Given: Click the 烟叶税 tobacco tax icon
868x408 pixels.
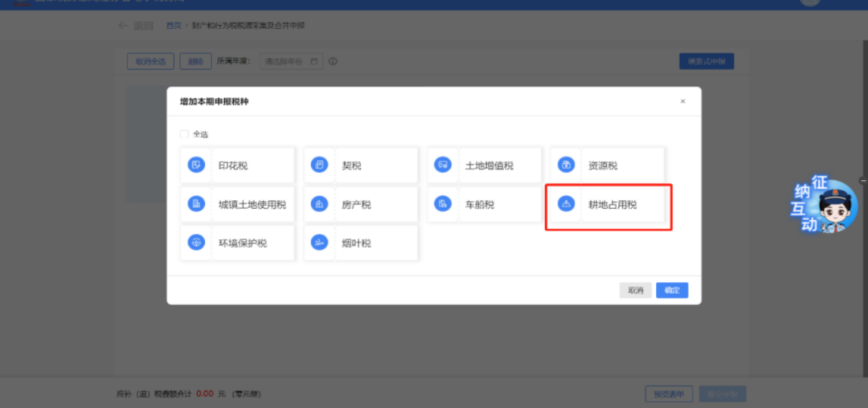Looking at the screenshot, I should 319,243.
